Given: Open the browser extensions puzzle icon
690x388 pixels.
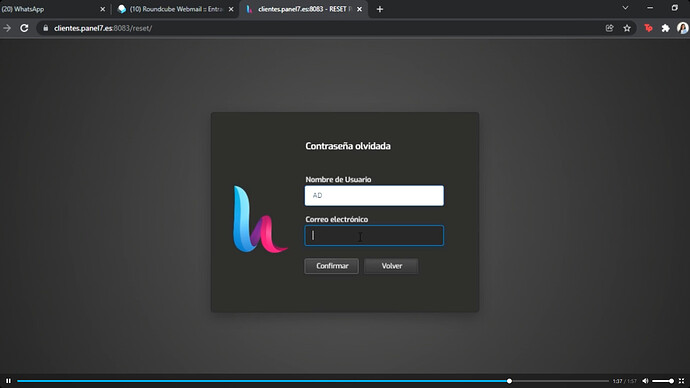Looking at the screenshot, I should pos(665,28).
